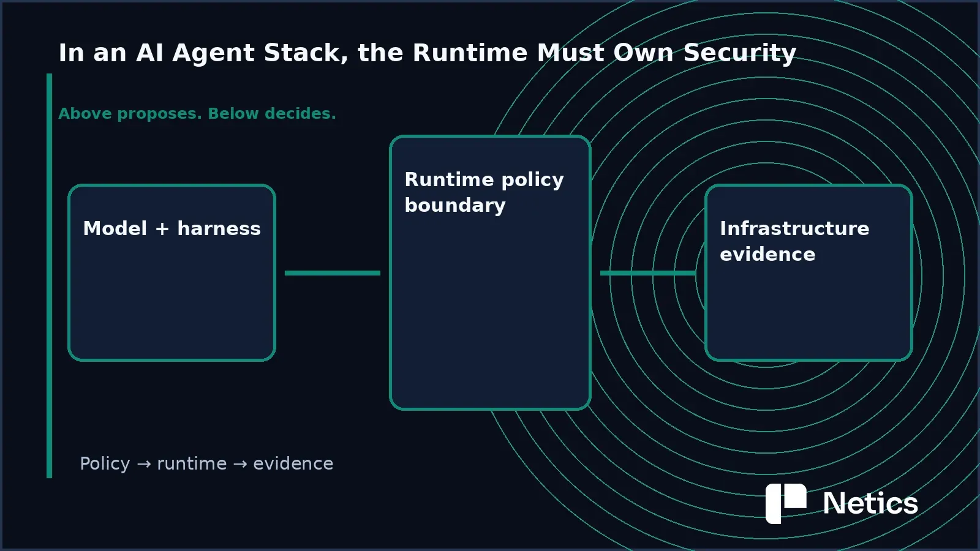Select the Runtime policy boundary box
Image resolution: width=980 pixels, height=551 pixels.
click(490, 272)
